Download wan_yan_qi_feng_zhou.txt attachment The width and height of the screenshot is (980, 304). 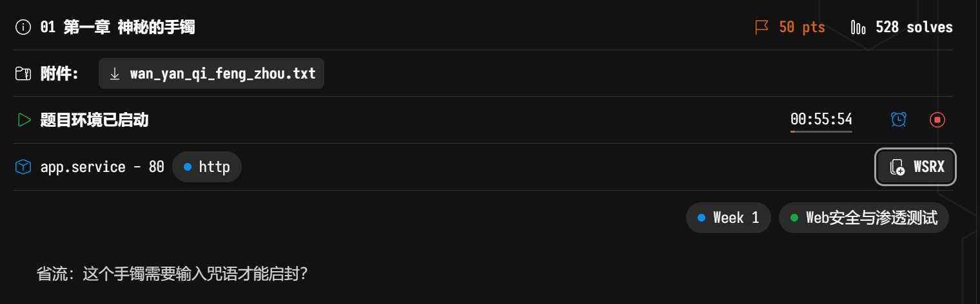(x=211, y=73)
